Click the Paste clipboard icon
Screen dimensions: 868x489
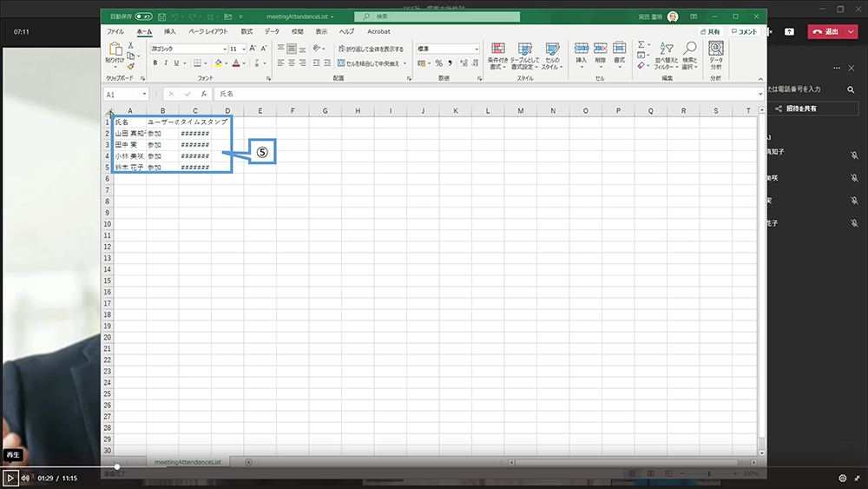pyautogui.click(x=115, y=50)
